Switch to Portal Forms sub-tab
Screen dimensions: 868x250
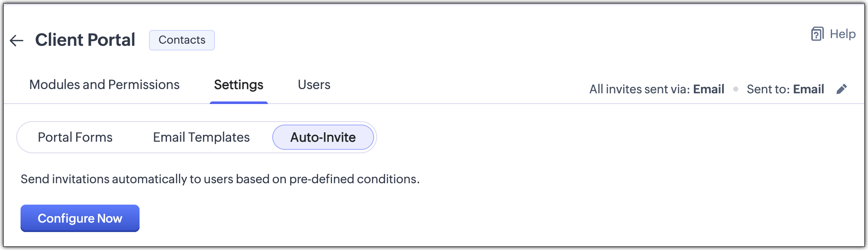coord(75,137)
